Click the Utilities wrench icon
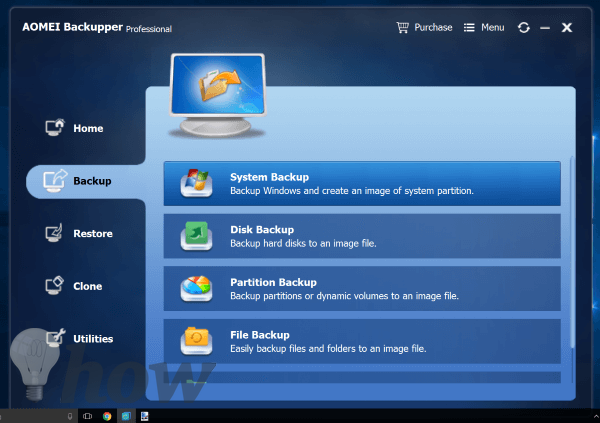Viewport: 600px width, 423px height. coord(55,338)
